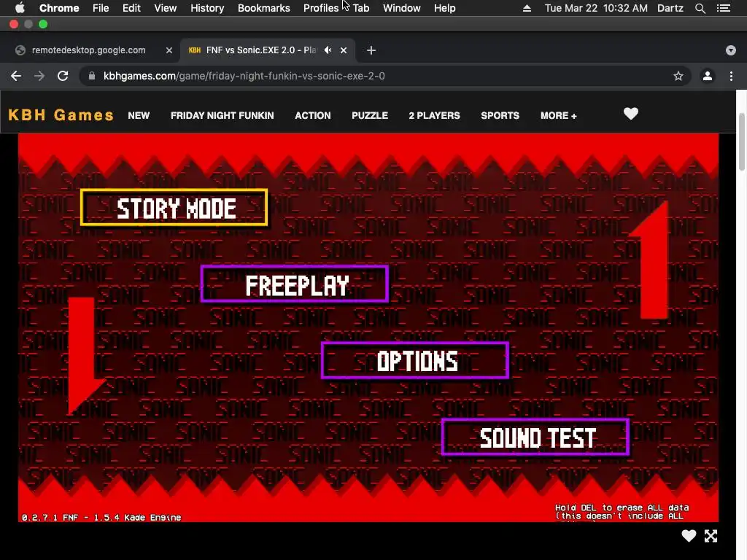
Task: Click the page vertical scrollbar
Action: pos(741,142)
